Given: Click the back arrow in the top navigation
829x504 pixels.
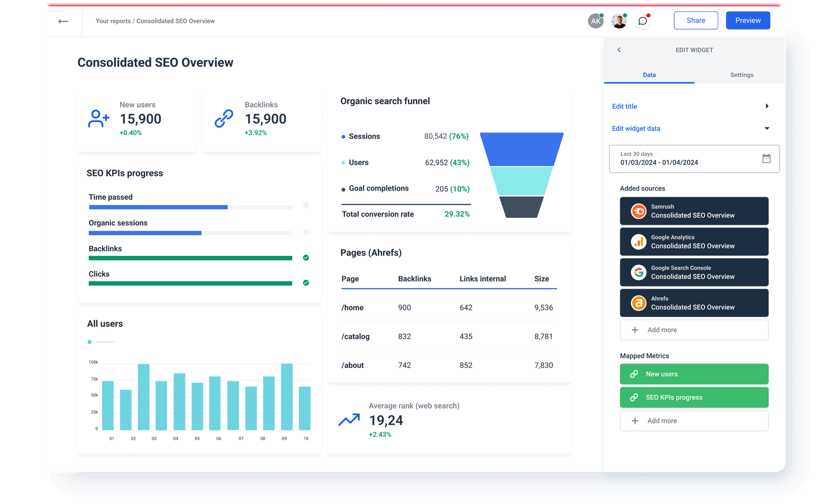Looking at the screenshot, I should (x=62, y=21).
